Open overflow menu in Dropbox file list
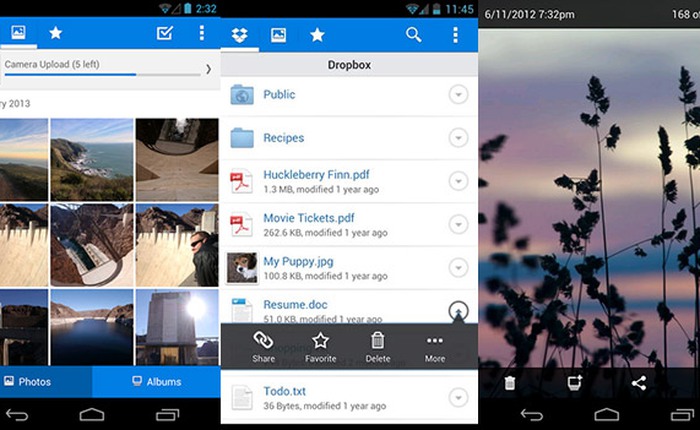This screenshot has height=430, width=700. click(455, 35)
